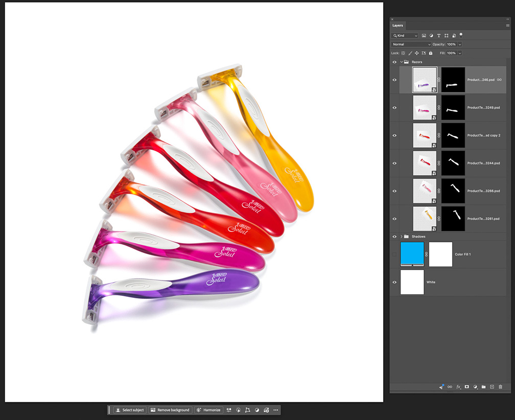
Task: Add a layer mask
Action: 467,387
